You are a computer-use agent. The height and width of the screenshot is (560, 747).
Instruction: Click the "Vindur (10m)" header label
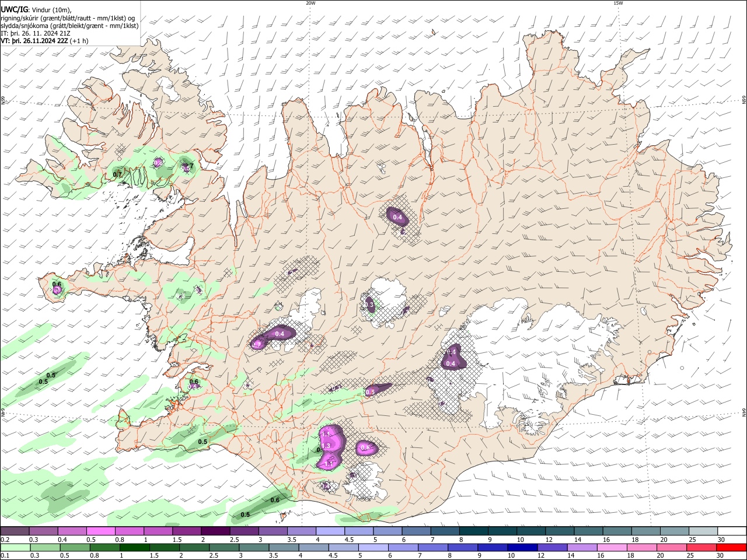[51, 9]
